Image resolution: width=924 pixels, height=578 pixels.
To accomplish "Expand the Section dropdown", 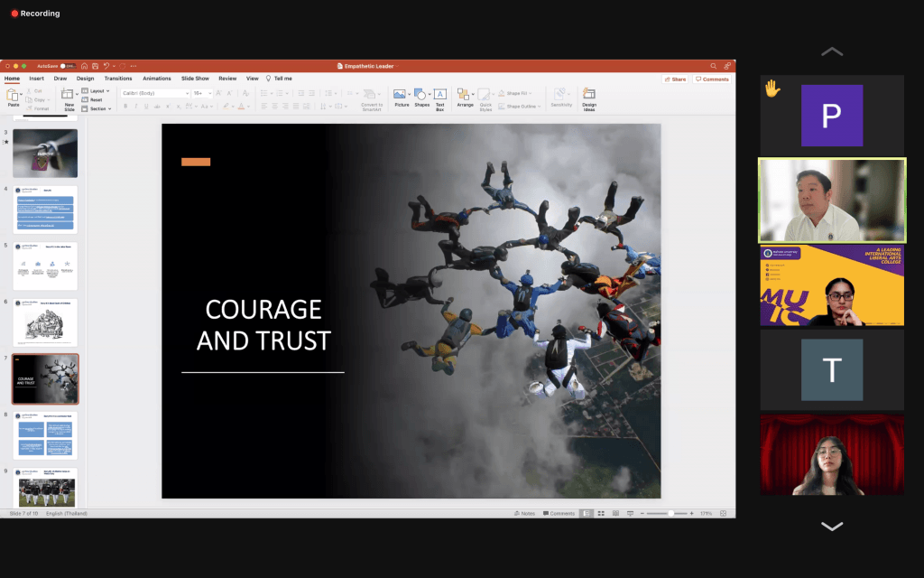I will 97,108.
